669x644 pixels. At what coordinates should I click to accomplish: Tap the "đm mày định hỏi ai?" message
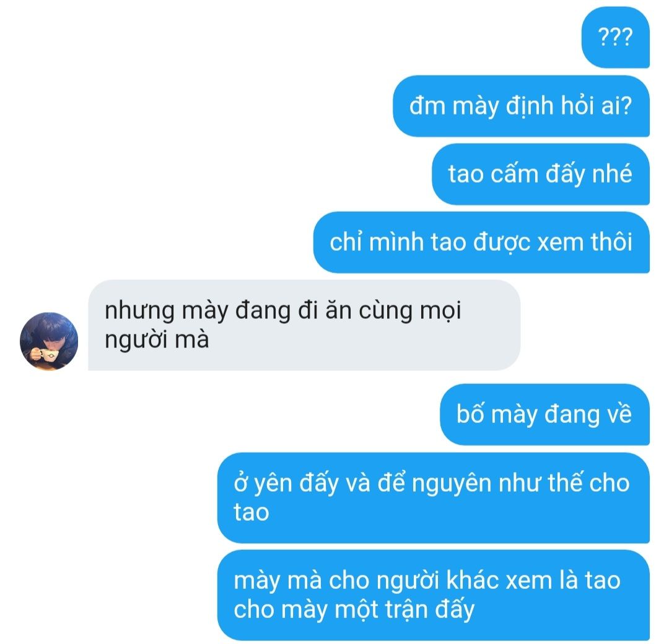pos(521,106)
